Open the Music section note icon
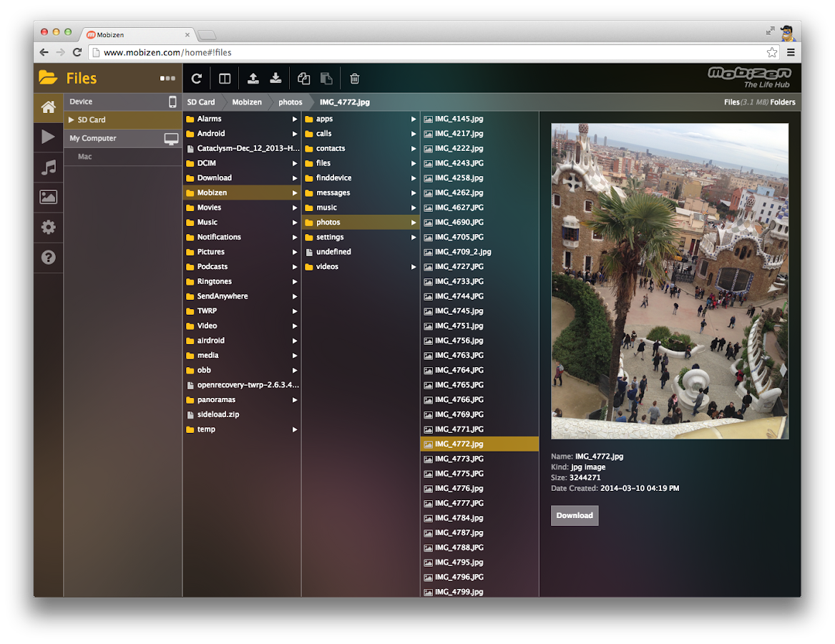 pyautogui.click(x=48, y=167)
